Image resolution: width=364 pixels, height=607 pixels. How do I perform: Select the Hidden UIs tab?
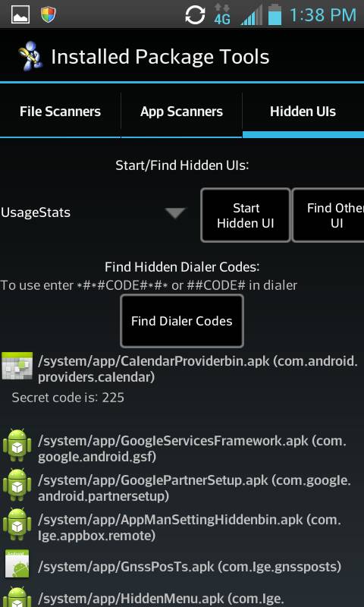[x=303, y=112]
